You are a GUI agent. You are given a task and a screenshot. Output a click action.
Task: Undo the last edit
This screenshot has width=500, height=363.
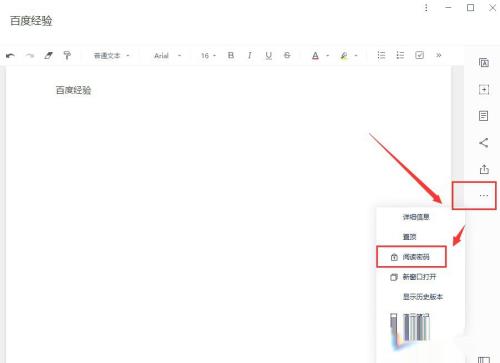tap(10, 55)
